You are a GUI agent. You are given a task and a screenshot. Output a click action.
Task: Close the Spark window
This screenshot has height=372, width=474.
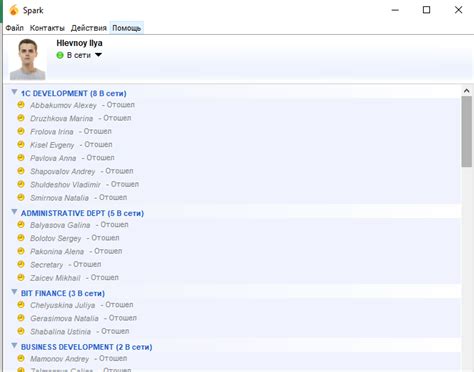459,10
